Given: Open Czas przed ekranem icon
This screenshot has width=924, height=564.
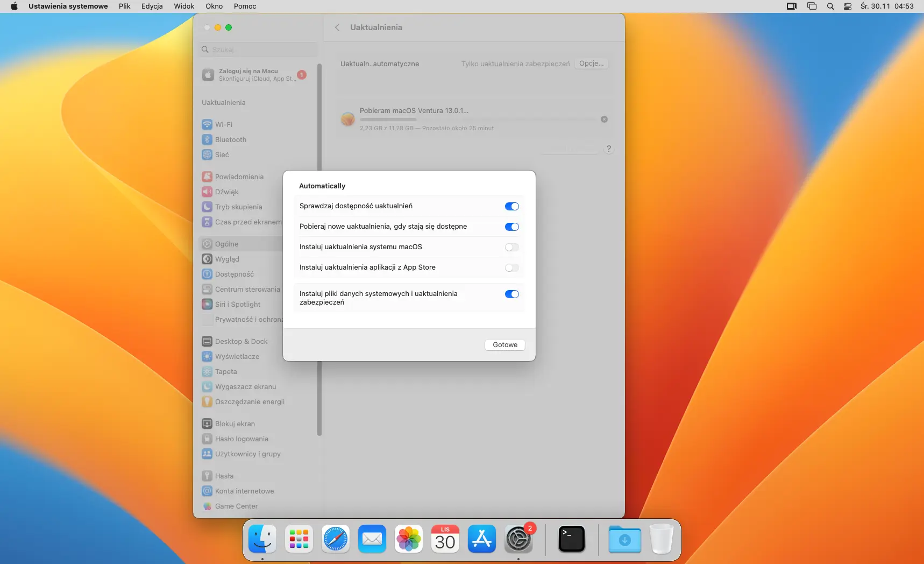Looking at the screenshot, I should 207,222.
